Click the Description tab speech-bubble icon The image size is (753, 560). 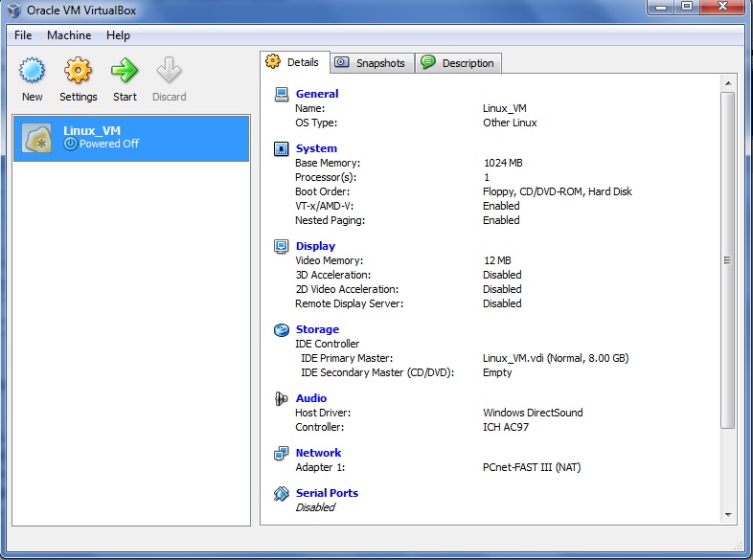coord(428,61)
